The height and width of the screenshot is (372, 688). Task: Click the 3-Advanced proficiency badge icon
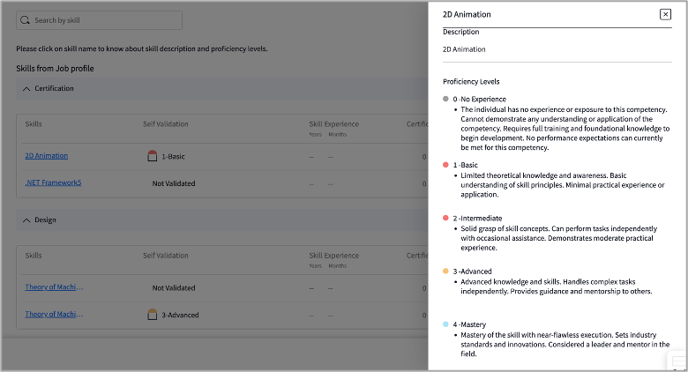[x=152, y=314]
